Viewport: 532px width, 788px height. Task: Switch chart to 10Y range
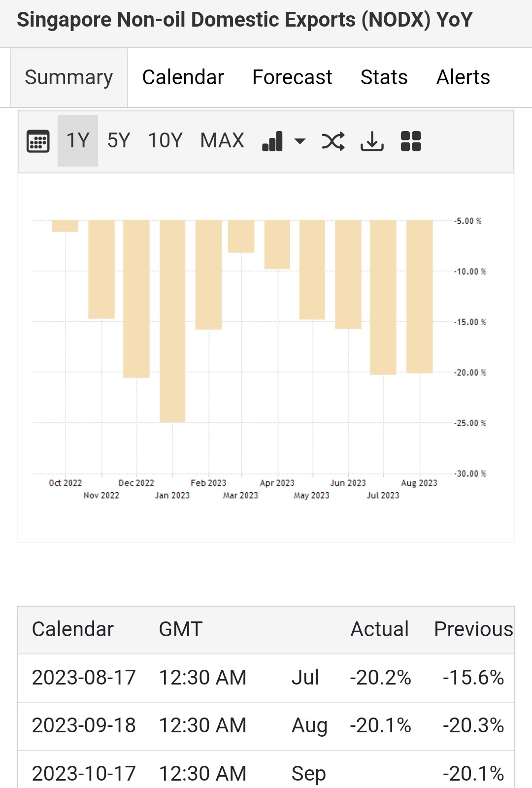(x=165, y=141)
